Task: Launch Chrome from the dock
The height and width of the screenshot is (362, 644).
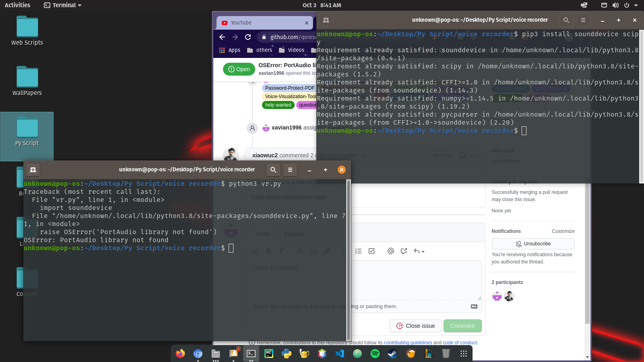Action: 198,354
